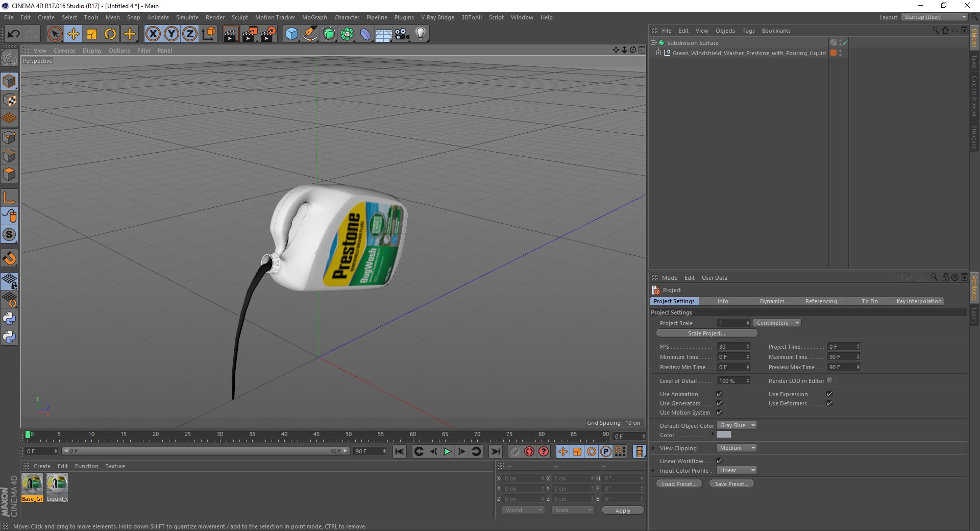Click the Load Preset button
This screenshot has width=980, height=531.
click(x=679, y=484)
